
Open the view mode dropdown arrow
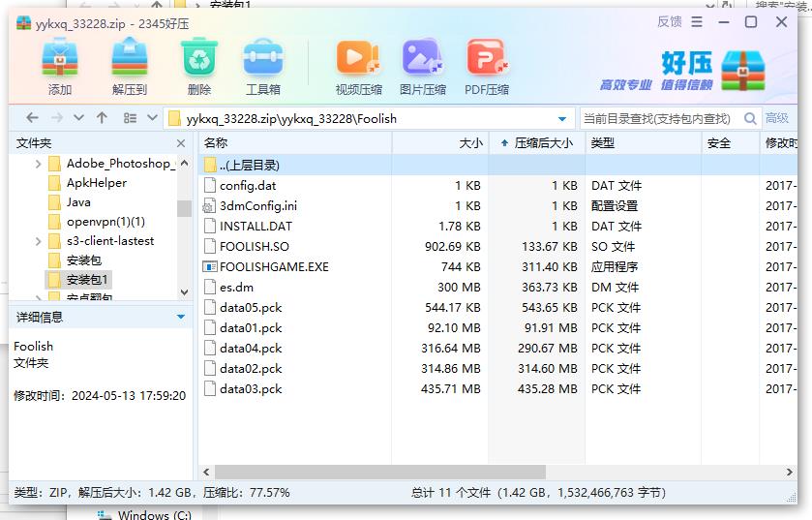[152, 118]
